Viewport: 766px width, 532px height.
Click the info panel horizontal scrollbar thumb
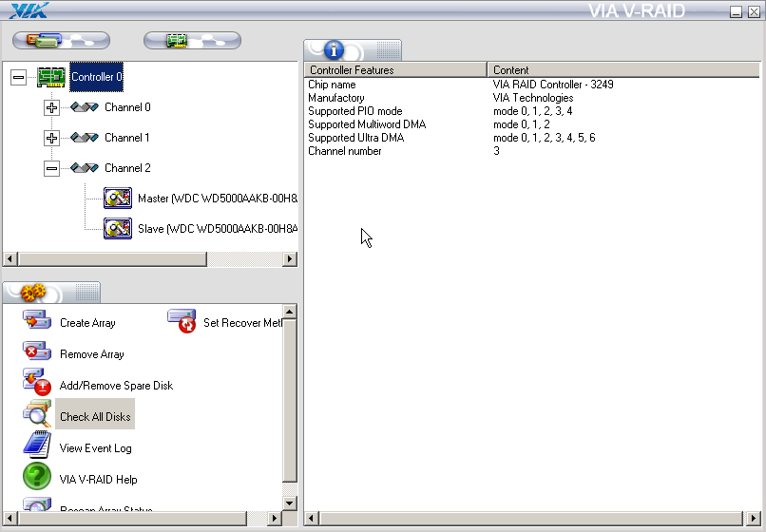[x=531, y=519]
